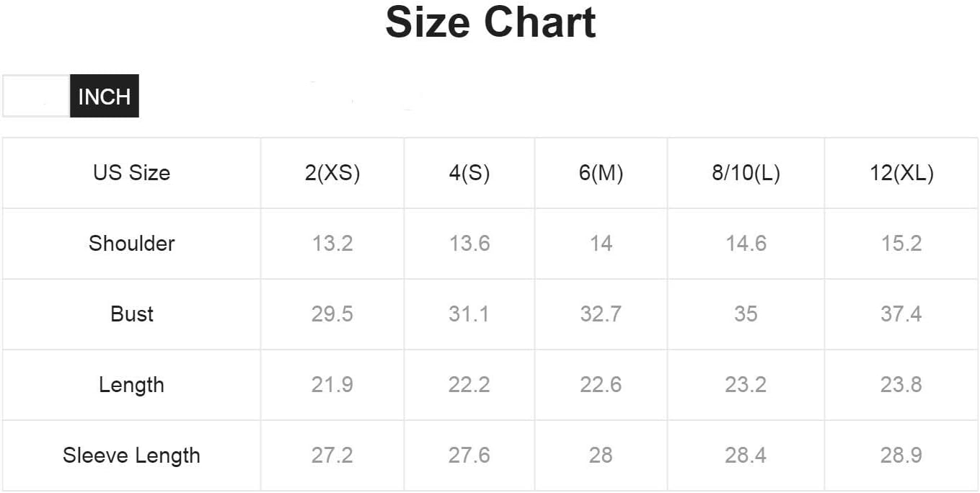Choose the 2(XS) size column
The image size is (980, 493).
pyautogui.click(x=332, y=173)
